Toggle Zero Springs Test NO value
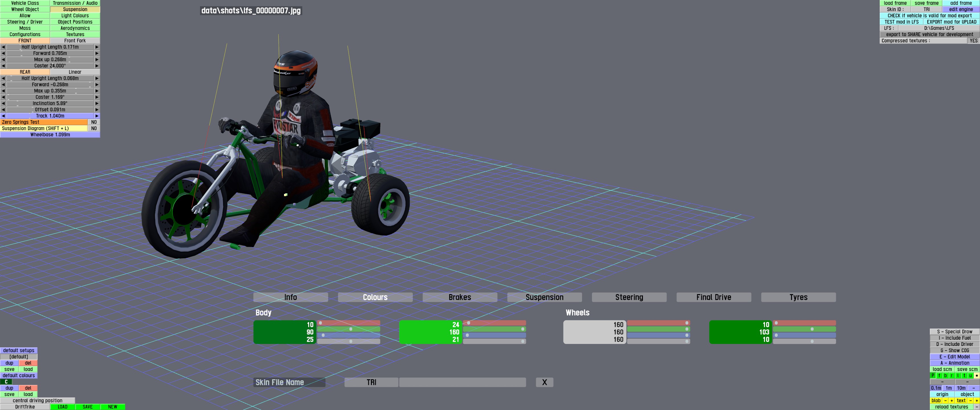Viewport: 980px width, 410px height. [94, 122]
